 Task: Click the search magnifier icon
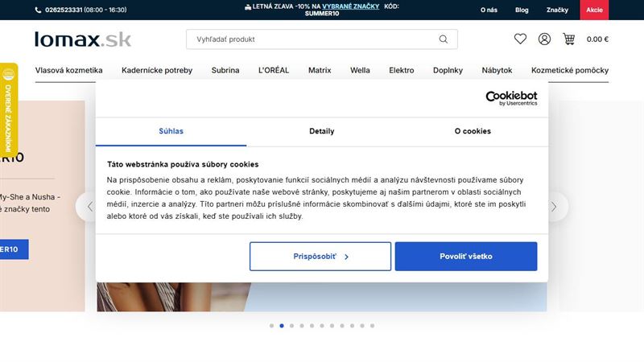click(x=444, y=39)
